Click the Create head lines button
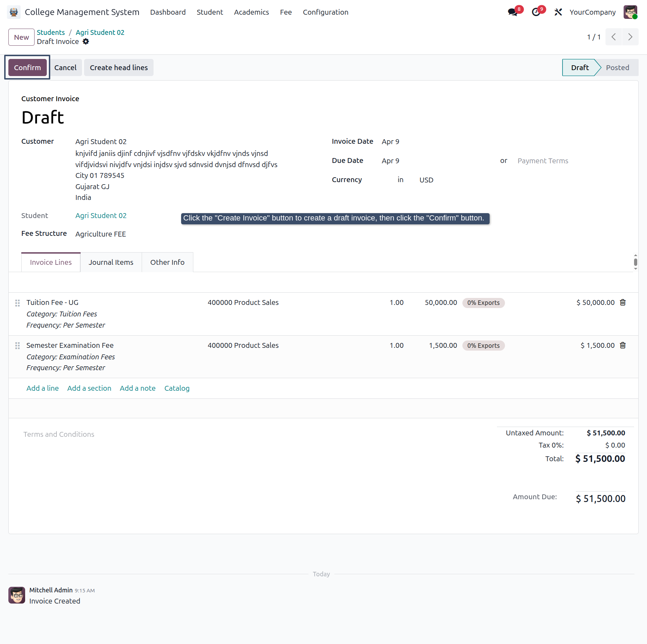The width and height of the screenshot is (647, 644). pyautogui.click(x=119, y=68)
